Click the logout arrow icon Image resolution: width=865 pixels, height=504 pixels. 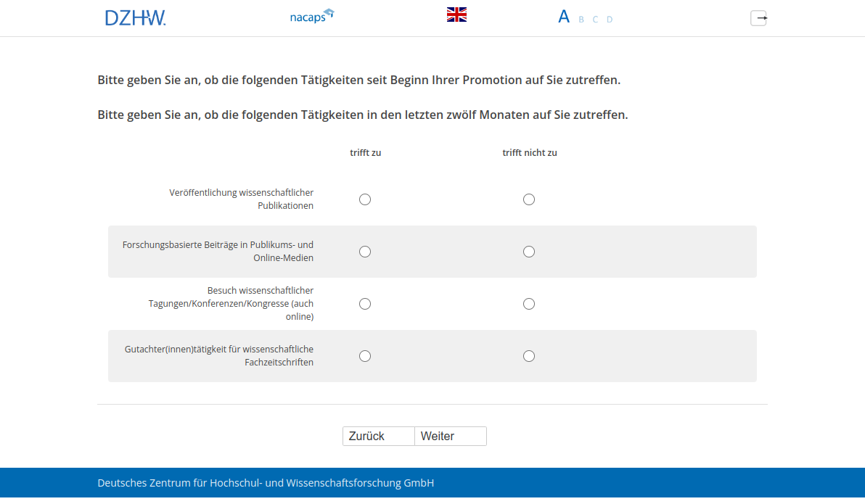[x=758, y=18]
